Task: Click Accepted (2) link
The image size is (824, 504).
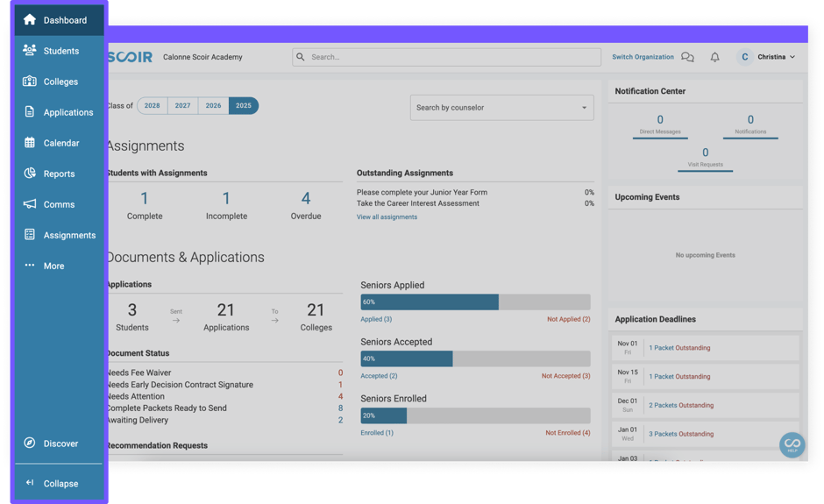Action: pos(379,376)
